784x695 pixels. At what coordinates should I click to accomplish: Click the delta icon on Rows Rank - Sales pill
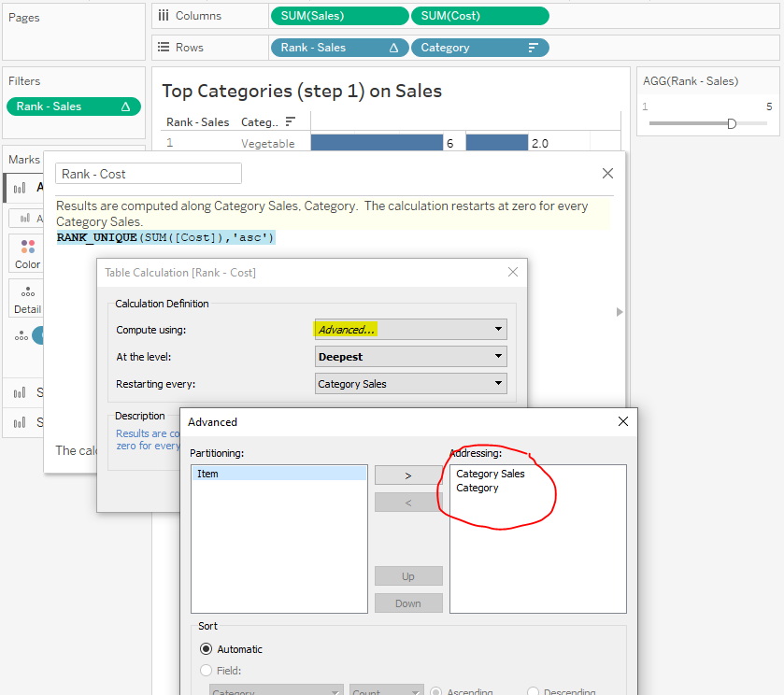[x=393, y=48]
